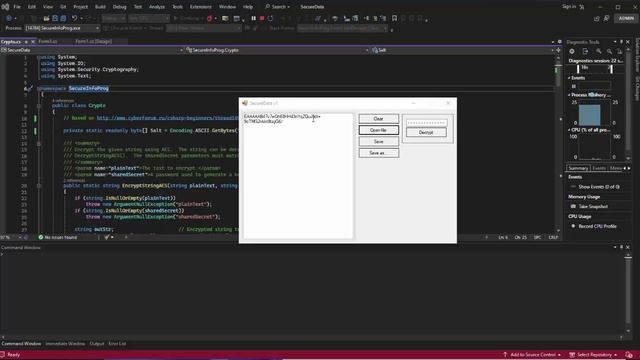Click the Save All toolbar icon
Image resolution: width=640 pixels, height=360 pixels.
coord(63,18)
